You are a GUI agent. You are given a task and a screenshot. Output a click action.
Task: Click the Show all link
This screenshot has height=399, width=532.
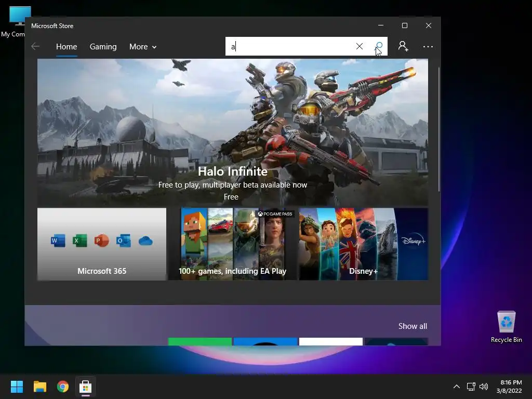point(413,326)
